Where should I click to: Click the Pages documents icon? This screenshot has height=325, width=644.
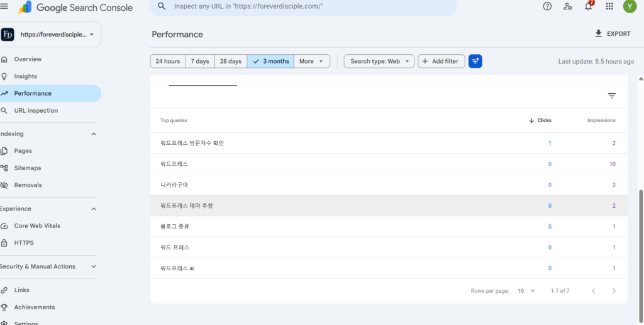point(4,151)
